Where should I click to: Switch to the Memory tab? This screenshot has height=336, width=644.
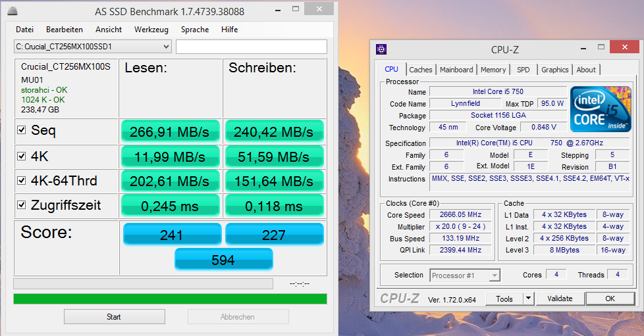[x=493, y=70]
